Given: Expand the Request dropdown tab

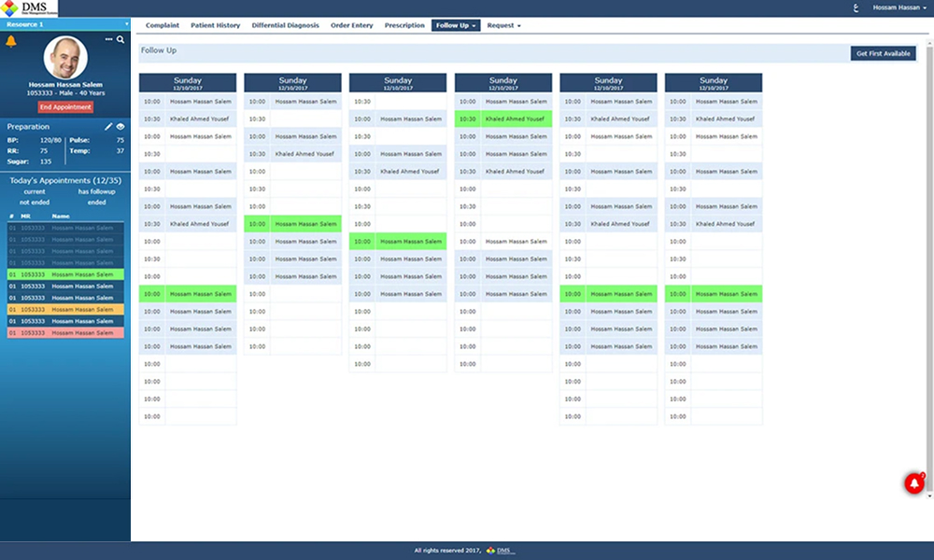Looking at the screenshot, I should [504, 25].
